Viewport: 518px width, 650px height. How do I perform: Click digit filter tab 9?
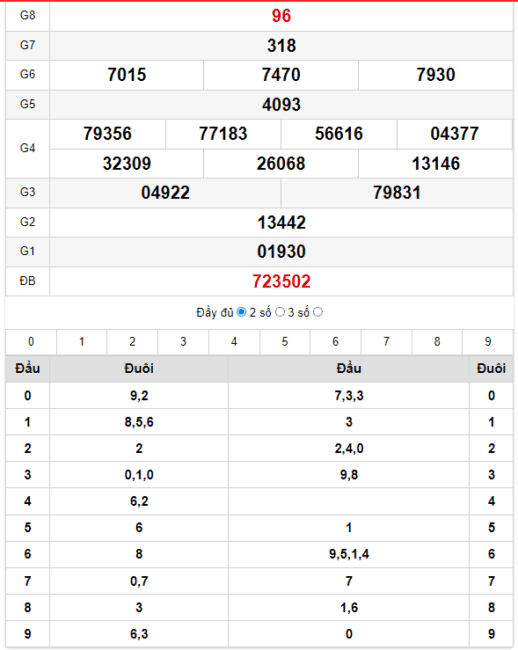(488, 342)
